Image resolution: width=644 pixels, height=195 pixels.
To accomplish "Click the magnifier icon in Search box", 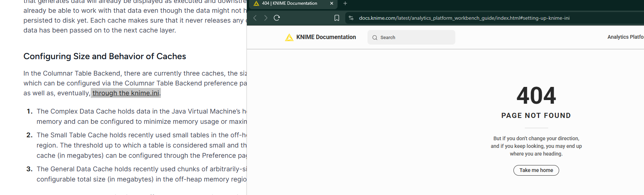I will pos(374,38).
